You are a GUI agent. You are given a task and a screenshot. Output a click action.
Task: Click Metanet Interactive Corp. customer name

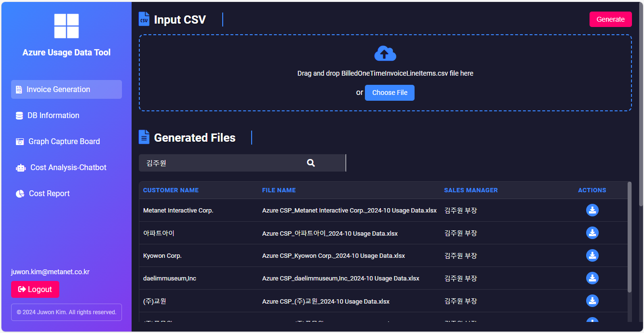178,211
